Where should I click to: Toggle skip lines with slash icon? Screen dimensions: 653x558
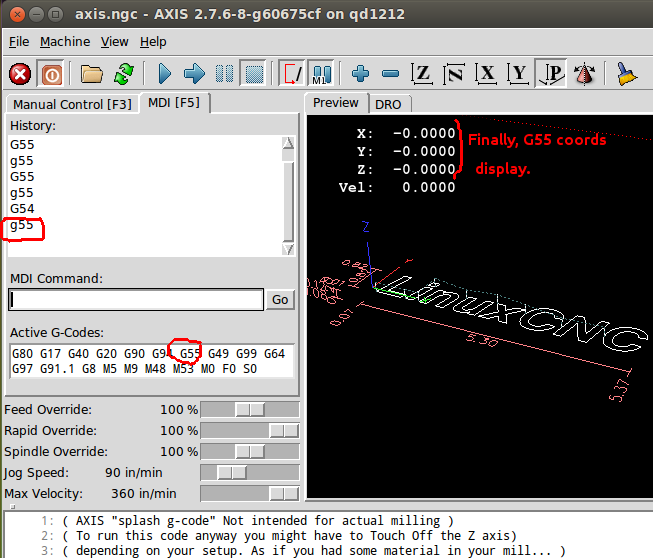click(291, 74)
